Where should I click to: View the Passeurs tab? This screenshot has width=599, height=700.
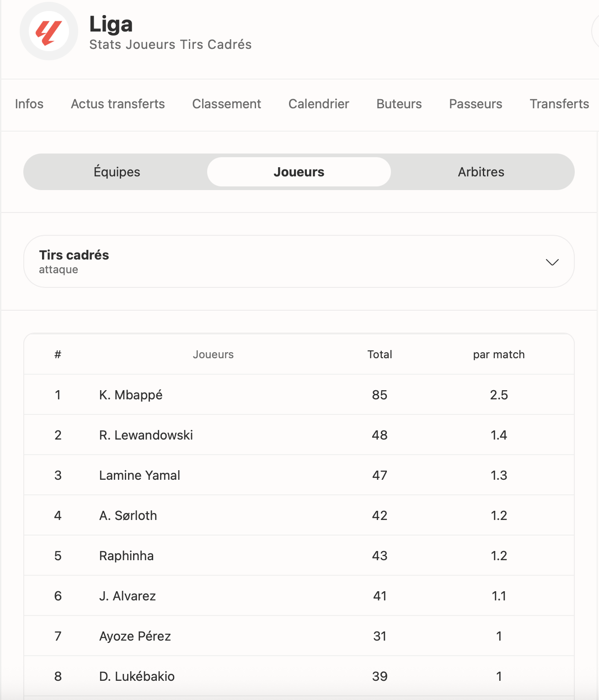[476, 104]
